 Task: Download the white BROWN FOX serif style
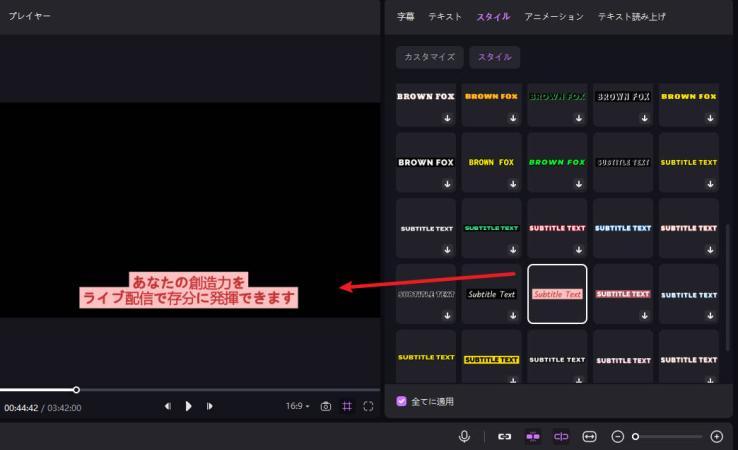point(447,118)
